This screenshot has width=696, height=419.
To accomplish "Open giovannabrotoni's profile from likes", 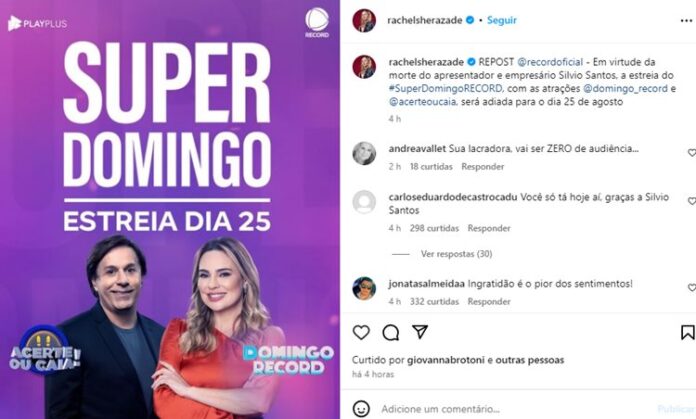I will pyautogui.click(x=446, y=360).
